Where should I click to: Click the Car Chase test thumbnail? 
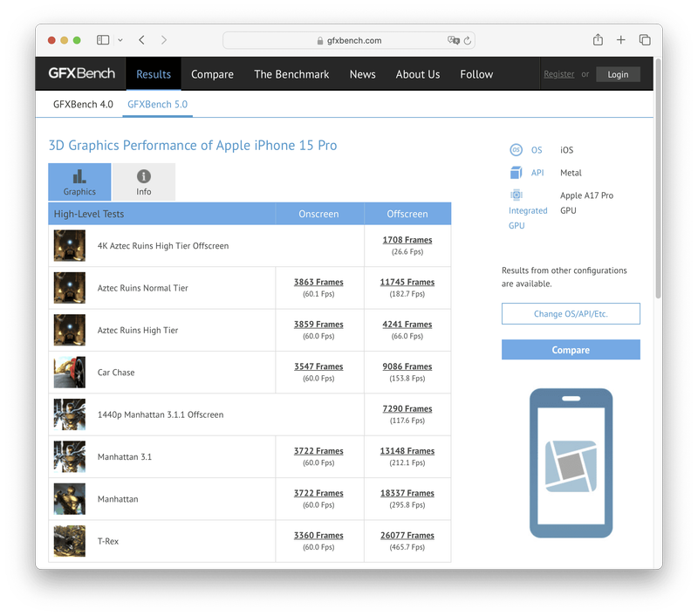pos(70,373)
